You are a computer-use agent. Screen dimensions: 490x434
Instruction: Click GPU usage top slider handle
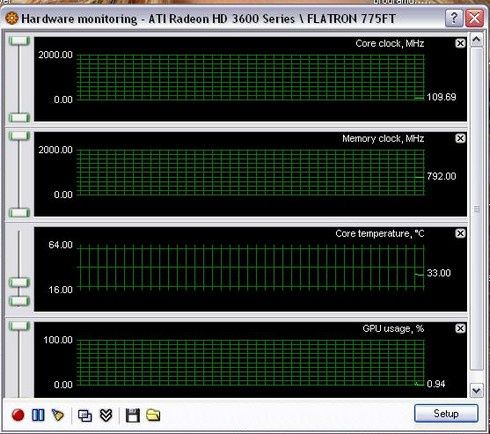pyautogui.click(x=19, y=326)
